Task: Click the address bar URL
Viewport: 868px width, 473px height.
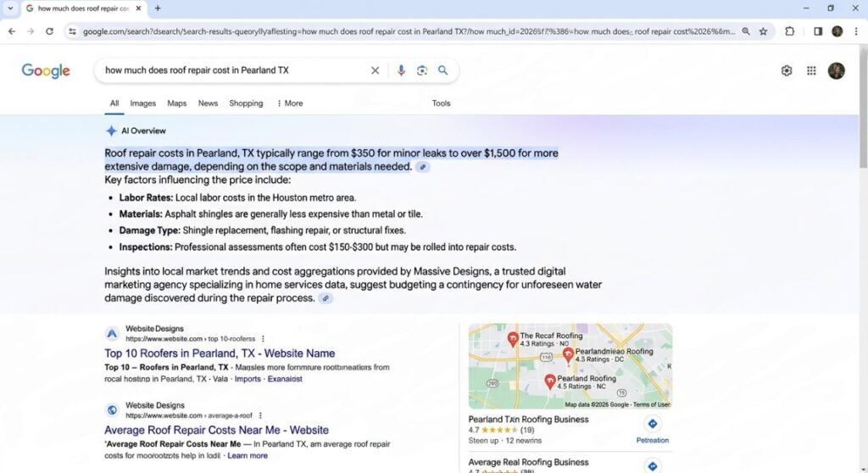Action: pos(409,31)
